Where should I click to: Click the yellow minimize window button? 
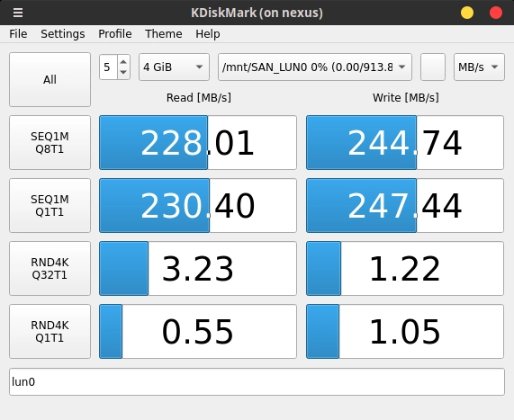467,13
